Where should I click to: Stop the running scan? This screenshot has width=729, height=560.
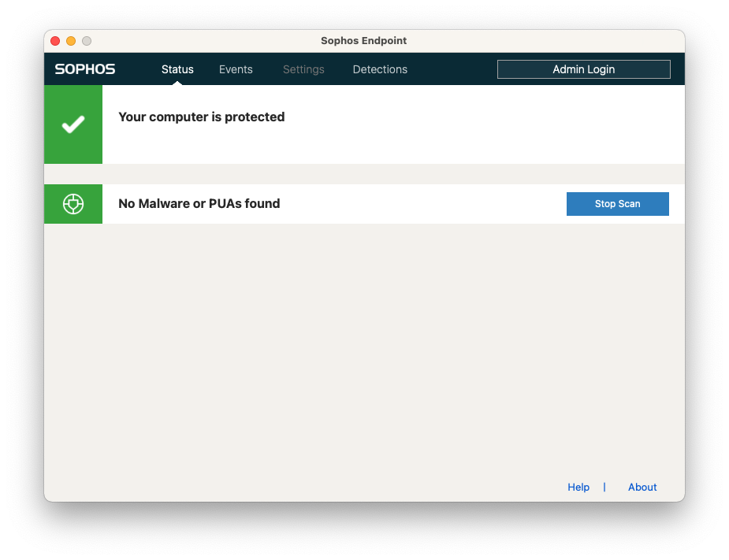tap(617, 204)
